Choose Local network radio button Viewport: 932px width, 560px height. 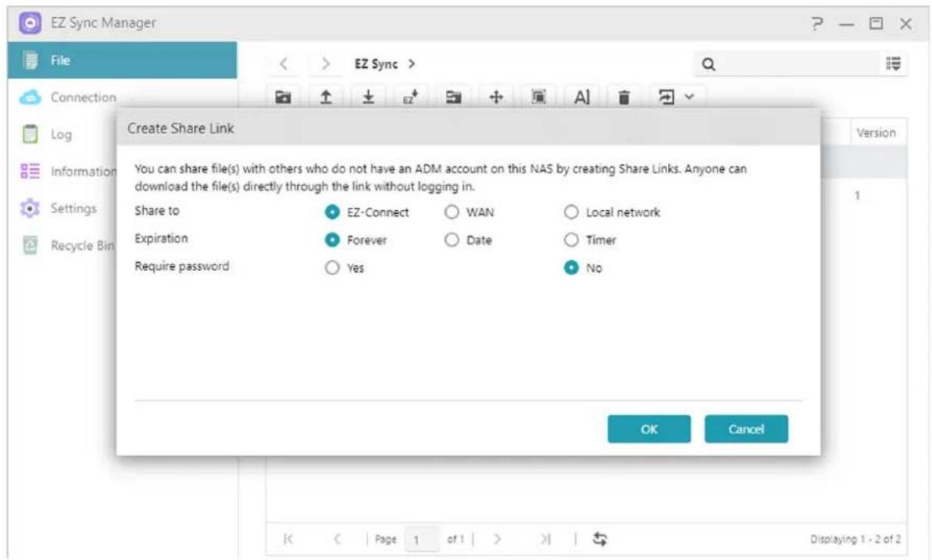pyautogui.click(x=571, y=212)
